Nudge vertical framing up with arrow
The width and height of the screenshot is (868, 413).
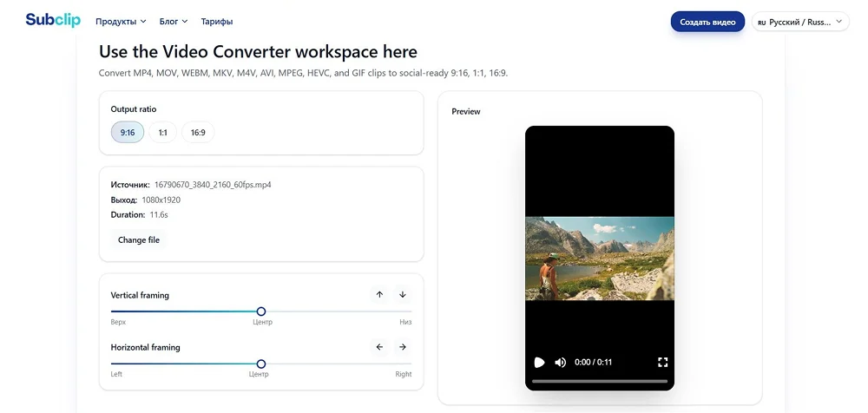379,294
